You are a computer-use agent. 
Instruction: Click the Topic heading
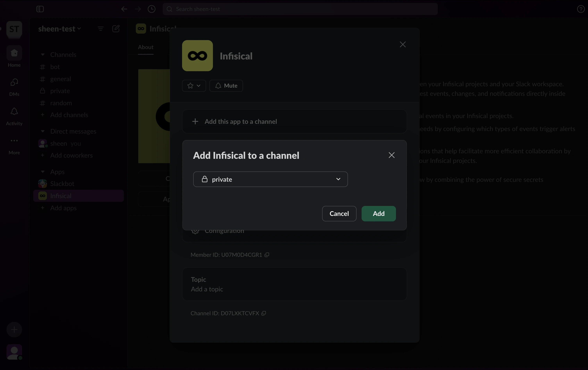tap(198, 280)
